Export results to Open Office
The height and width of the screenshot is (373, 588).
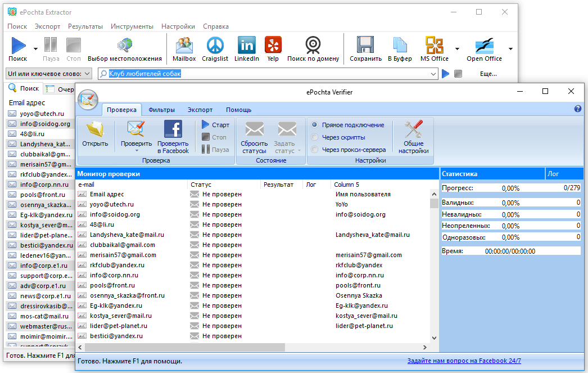pyautogui.click(x=484, y=46)
